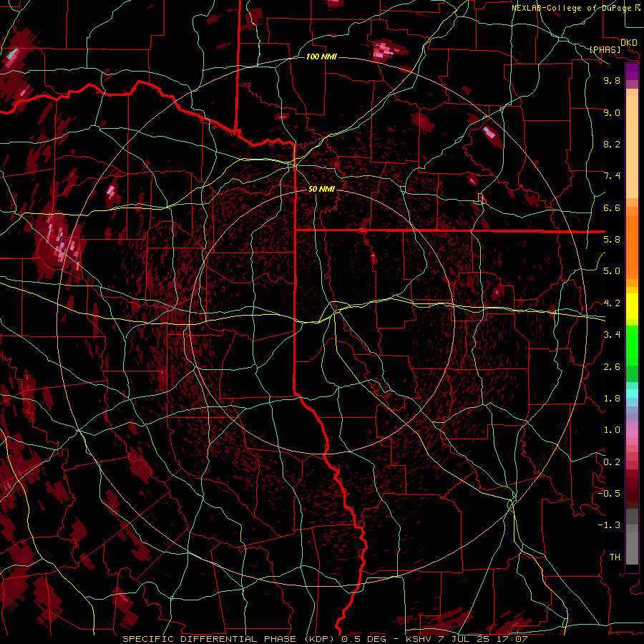This screenshot has height=644, width=644.
Task: Click the 100 NMI range ring label
Action: (x=321, y=57)
